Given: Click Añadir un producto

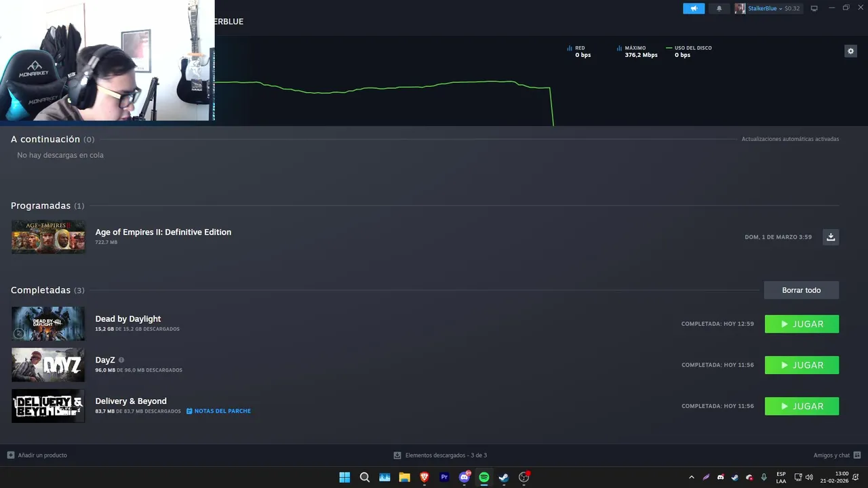Looking at the screenshot, I should [37, 455].
